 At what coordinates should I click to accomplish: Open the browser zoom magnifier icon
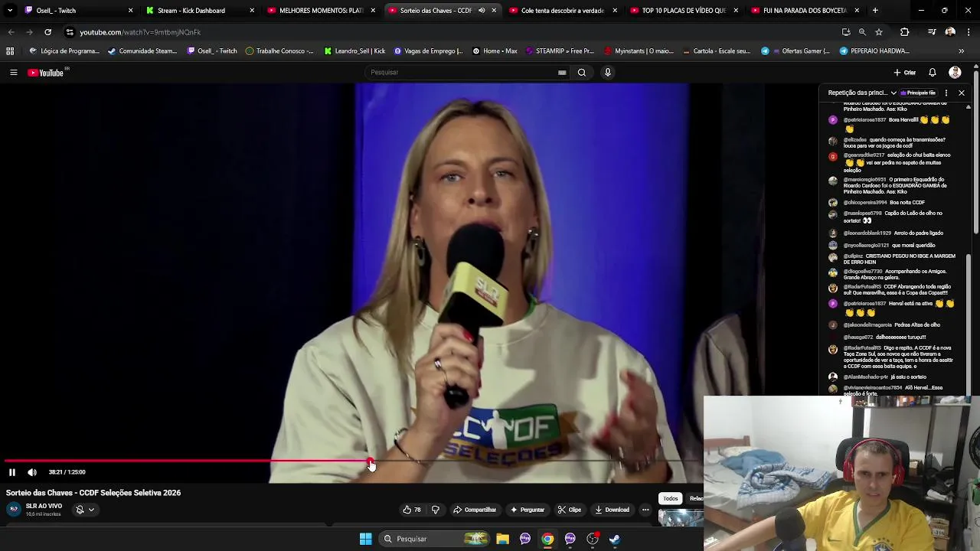pos(862,32)
